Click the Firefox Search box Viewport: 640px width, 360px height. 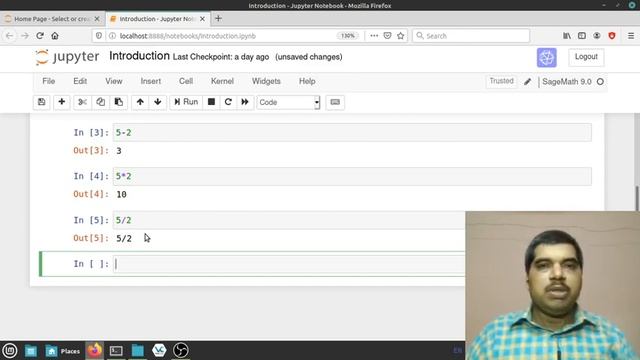(x=471, y=36)
